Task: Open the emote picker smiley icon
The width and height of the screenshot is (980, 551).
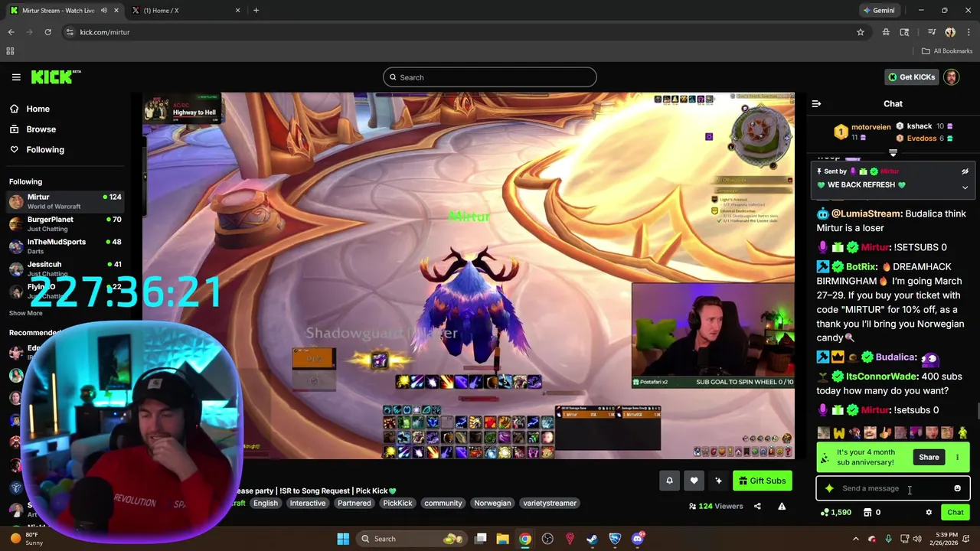Action: (957, 488)
